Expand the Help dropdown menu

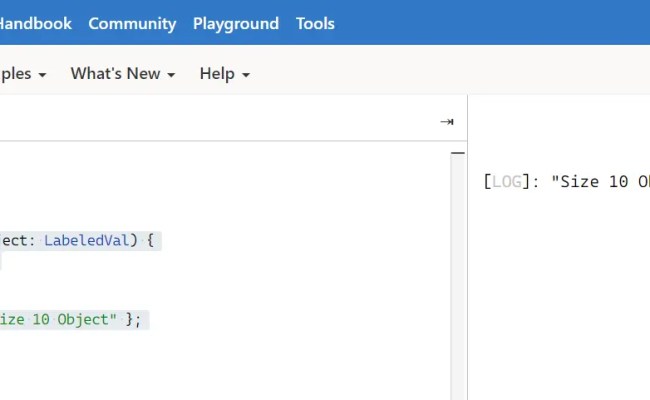pos(225,74)
